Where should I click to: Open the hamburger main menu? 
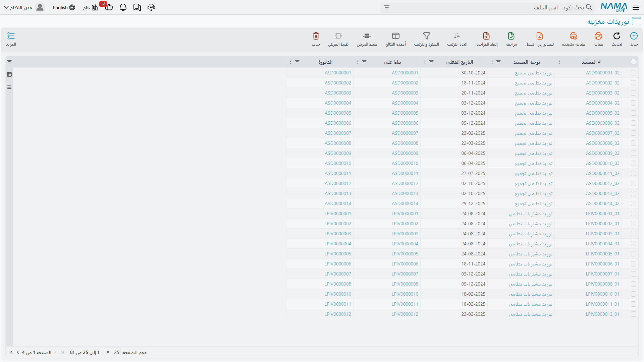(636, 7)
